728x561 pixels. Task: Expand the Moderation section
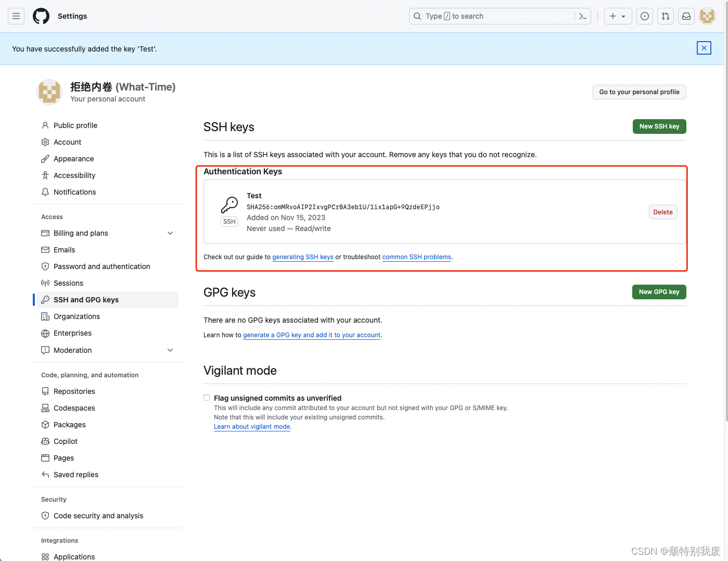point(170,350)
